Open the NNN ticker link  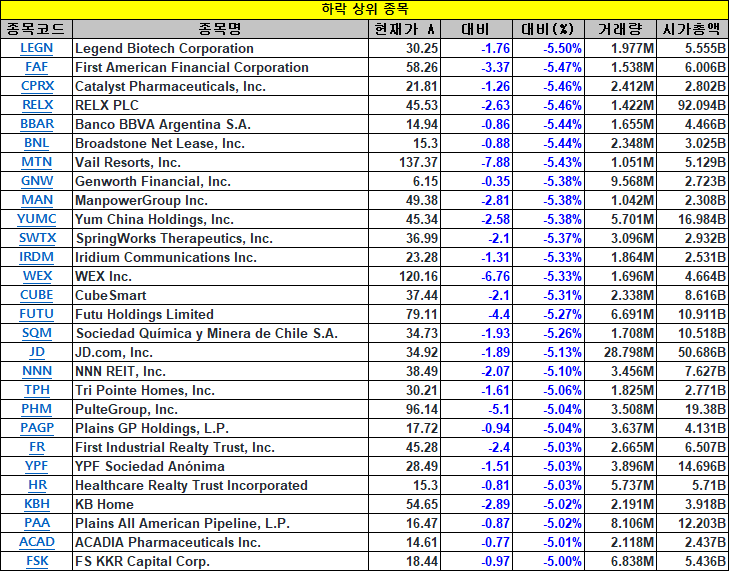pos(37,372)
